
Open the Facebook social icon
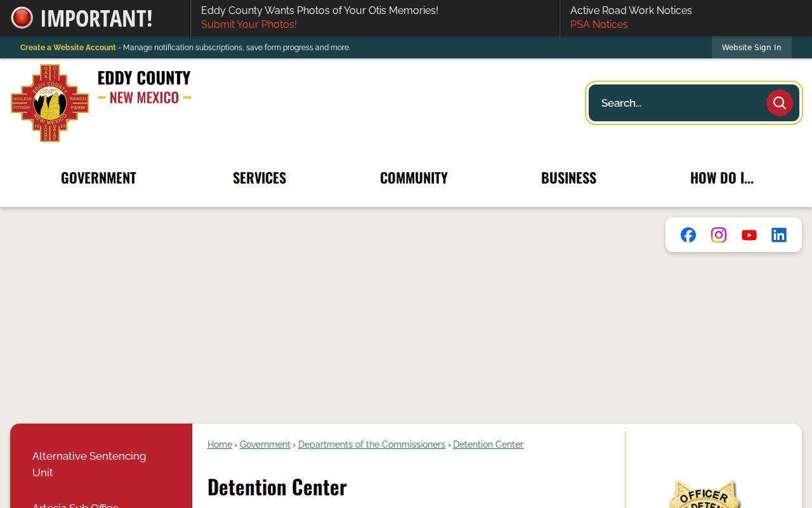point(688,235)
